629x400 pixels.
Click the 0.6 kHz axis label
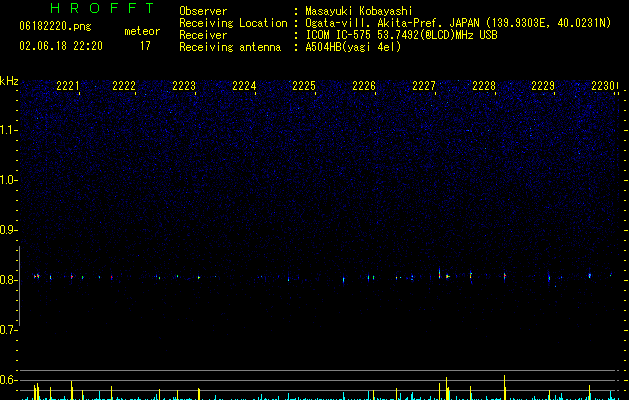pos(8,380)
